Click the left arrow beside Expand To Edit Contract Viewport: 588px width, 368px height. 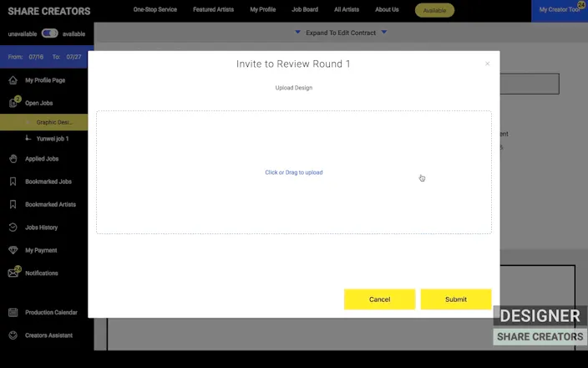pos(297,33)
